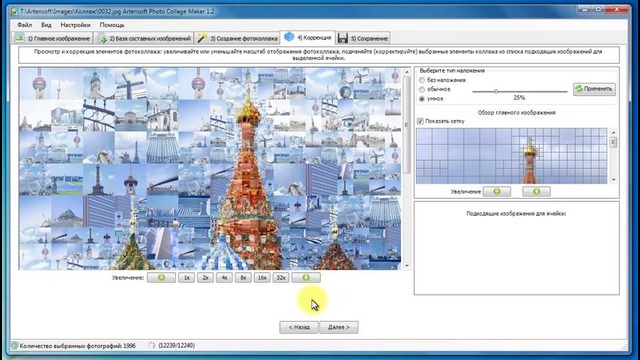The image size is (640, 360).
Task: Switch to tab 2) База составных изображений
Action: click(144, 38)
